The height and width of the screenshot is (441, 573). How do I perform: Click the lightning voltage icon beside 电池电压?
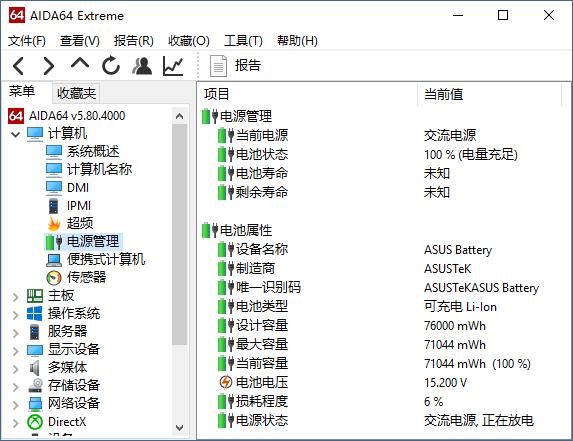pos(226,383)
